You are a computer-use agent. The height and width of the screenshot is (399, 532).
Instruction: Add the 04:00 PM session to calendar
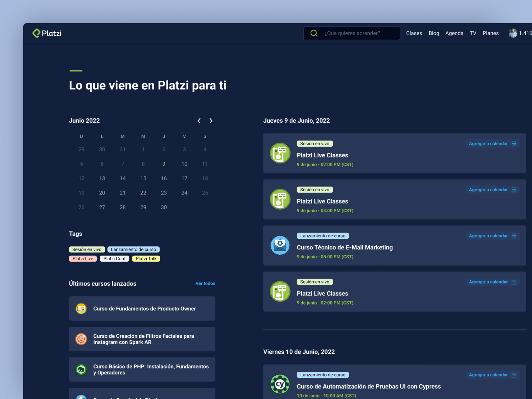(x=492, y=190)
